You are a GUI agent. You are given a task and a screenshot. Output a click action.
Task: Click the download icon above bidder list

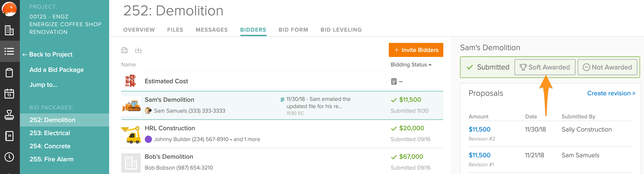click(138, 50)
